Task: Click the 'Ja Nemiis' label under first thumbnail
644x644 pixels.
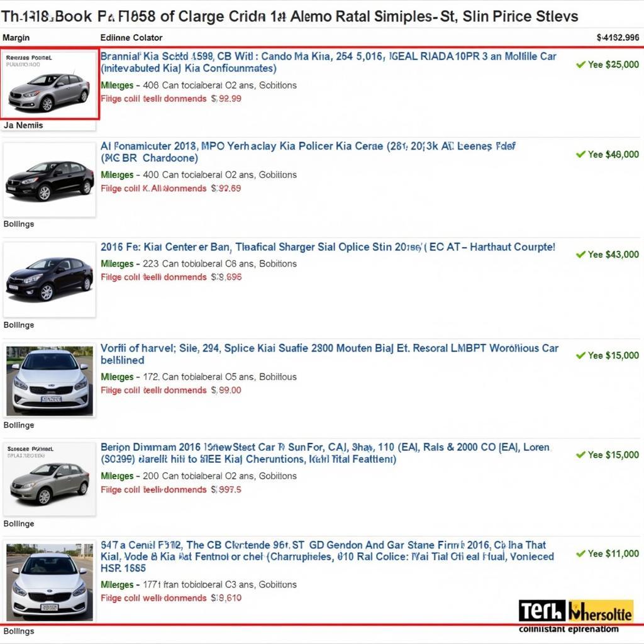Action: (x=23, y=125)
